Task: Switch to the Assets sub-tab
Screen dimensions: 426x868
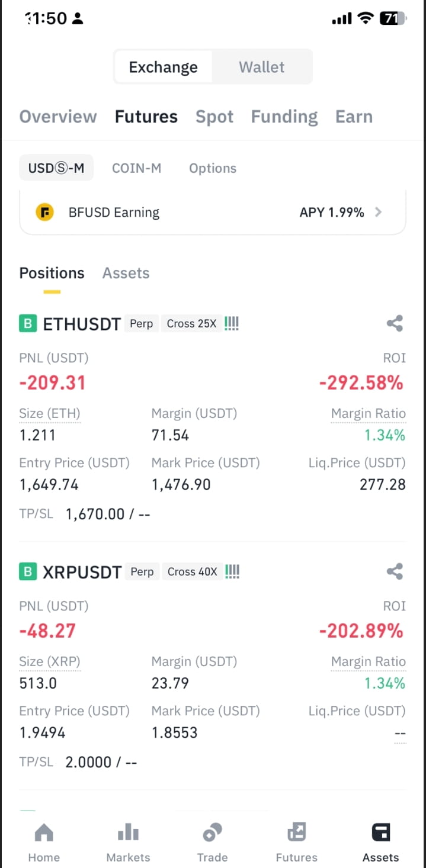Action: tap(126, 273)
